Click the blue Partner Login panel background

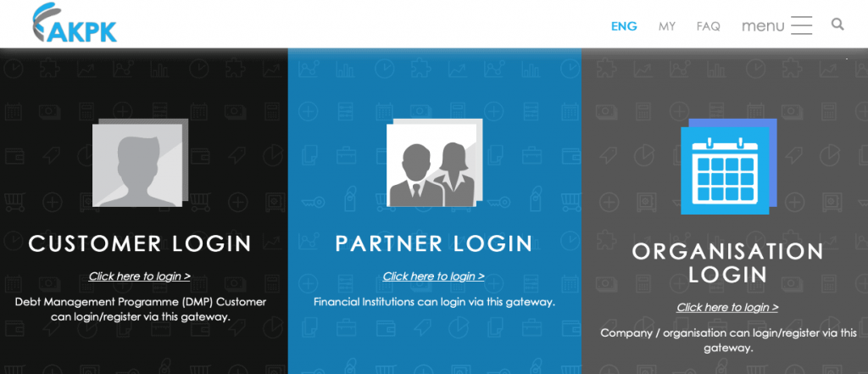coord(435,343)
